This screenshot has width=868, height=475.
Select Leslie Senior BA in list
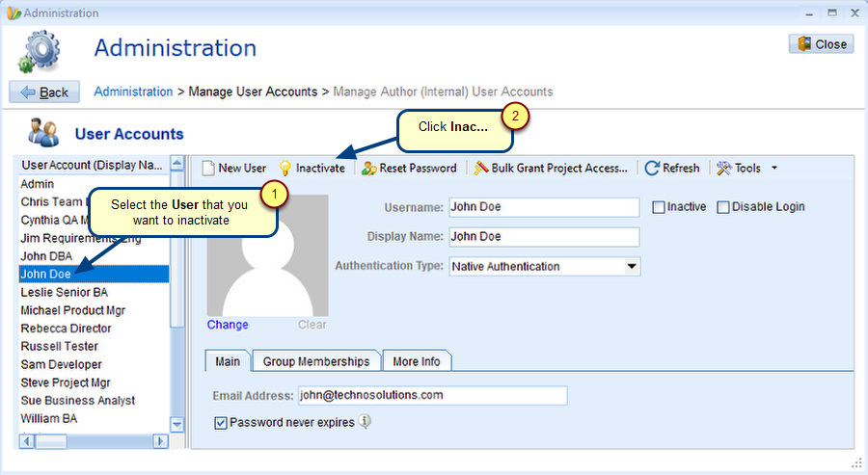[94, 292]
